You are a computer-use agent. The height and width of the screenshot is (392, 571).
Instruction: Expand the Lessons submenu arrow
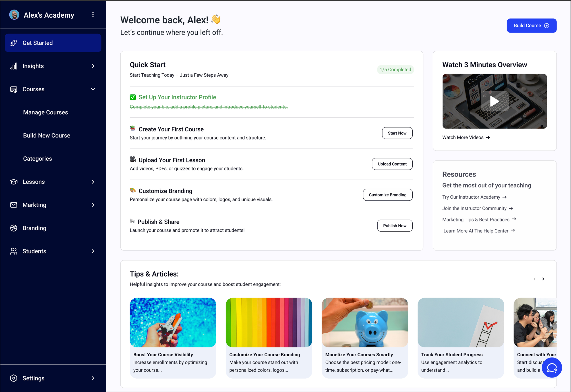point(93,182)
